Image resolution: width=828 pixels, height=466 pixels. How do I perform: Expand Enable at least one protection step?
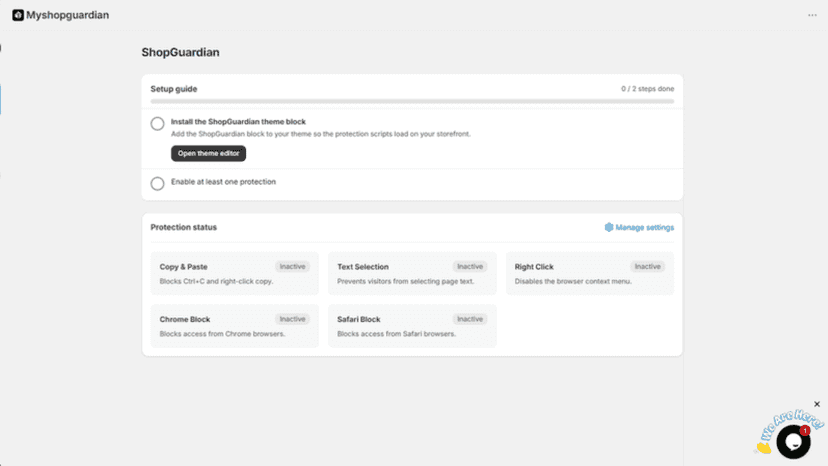click(223, 182)
